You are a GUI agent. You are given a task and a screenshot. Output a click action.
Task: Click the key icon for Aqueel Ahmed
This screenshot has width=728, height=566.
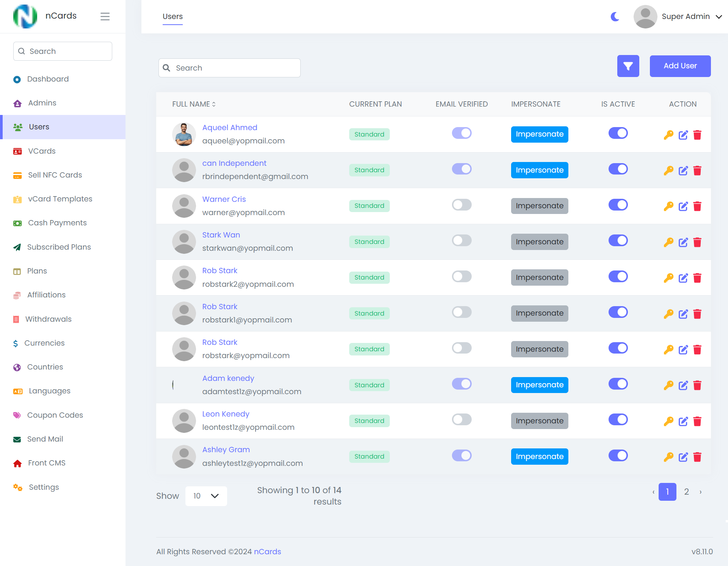pyautogui.click(x=669, y=135)
